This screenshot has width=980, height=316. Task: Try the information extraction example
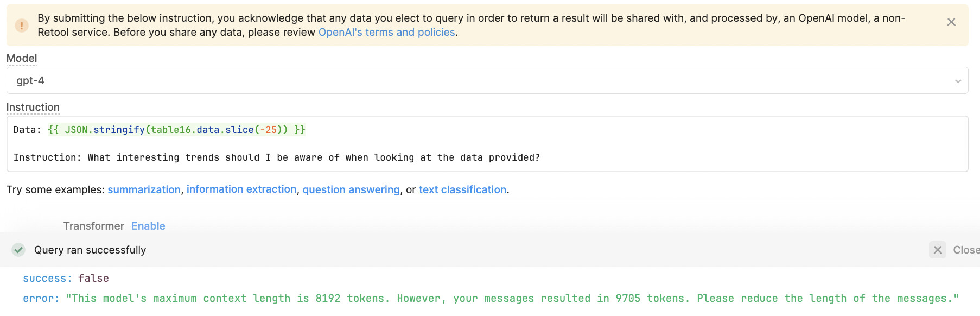(241, 189)
